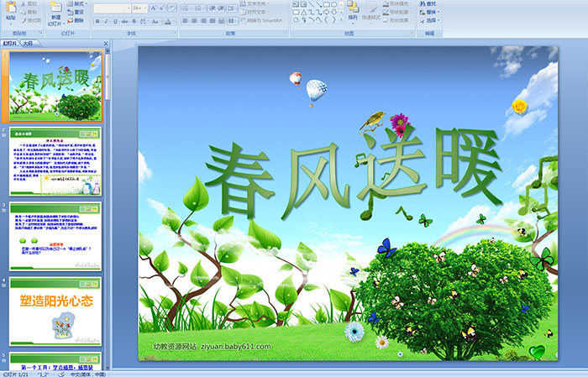Select the 塑造阳光心态 slide thumbnail
The image size is (588, 377).
[x=55, y=312]
